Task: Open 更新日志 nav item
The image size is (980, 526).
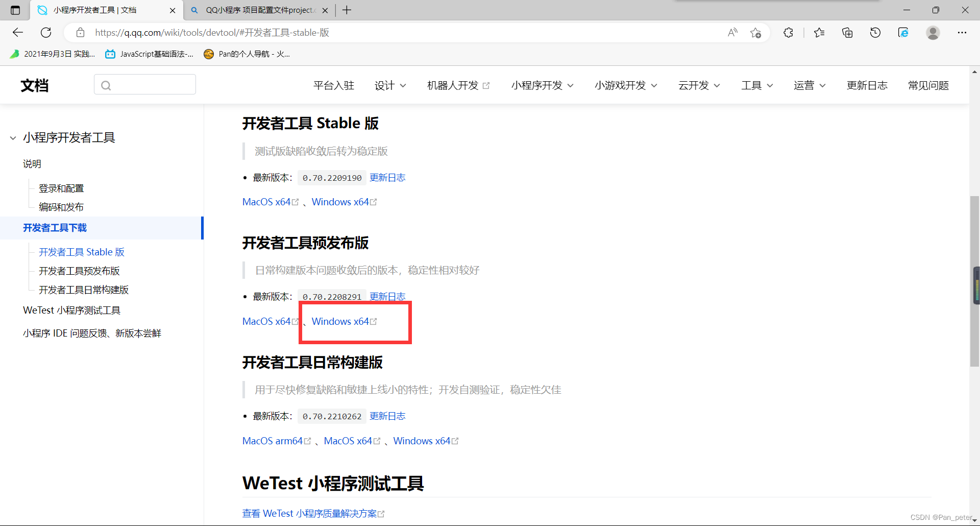Action: click(867, 85)
